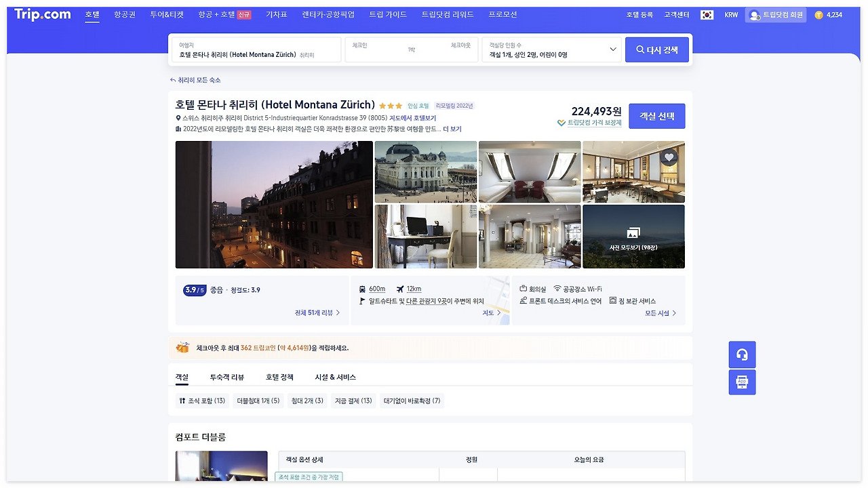Open the KRW currency selector

click(731, 15)
